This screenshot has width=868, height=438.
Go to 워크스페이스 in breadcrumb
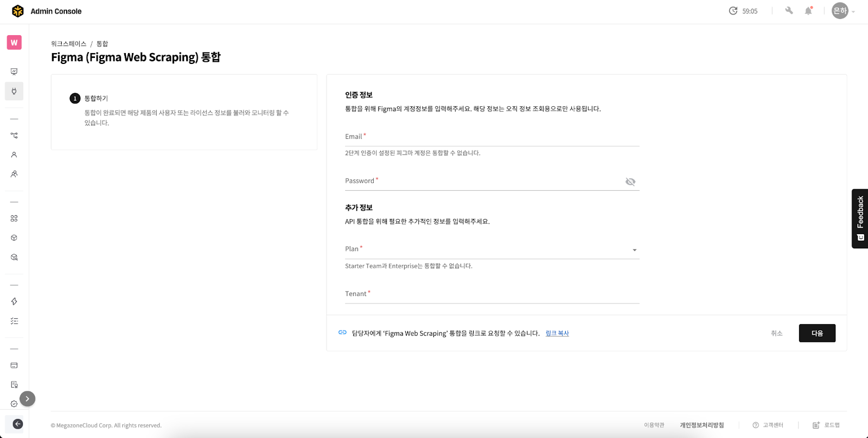click(x=68, y=44)
